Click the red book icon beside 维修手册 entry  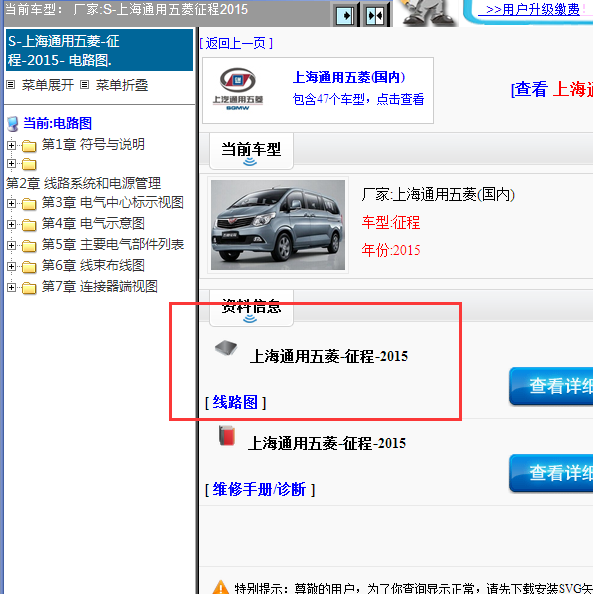tap(227, 436)
